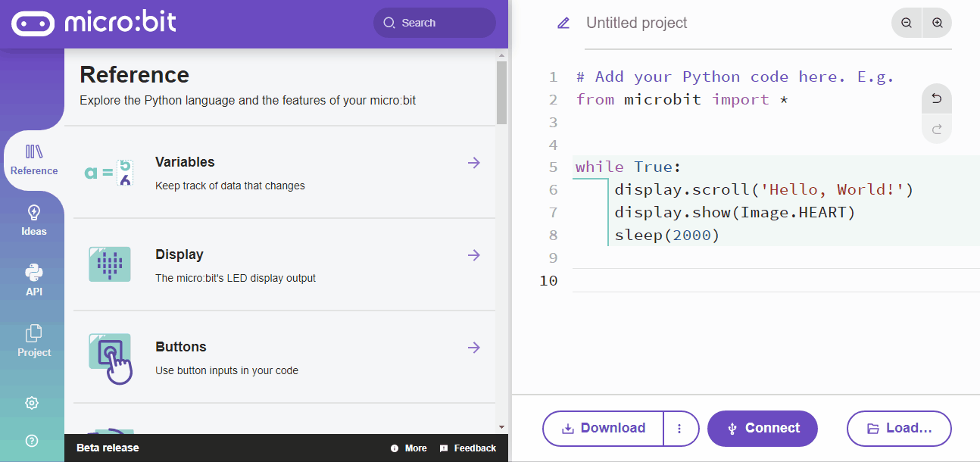The width and height of the screenshot is (980, 462).
Task: Click the 'while True:' code line
Action: click(629, 167)
